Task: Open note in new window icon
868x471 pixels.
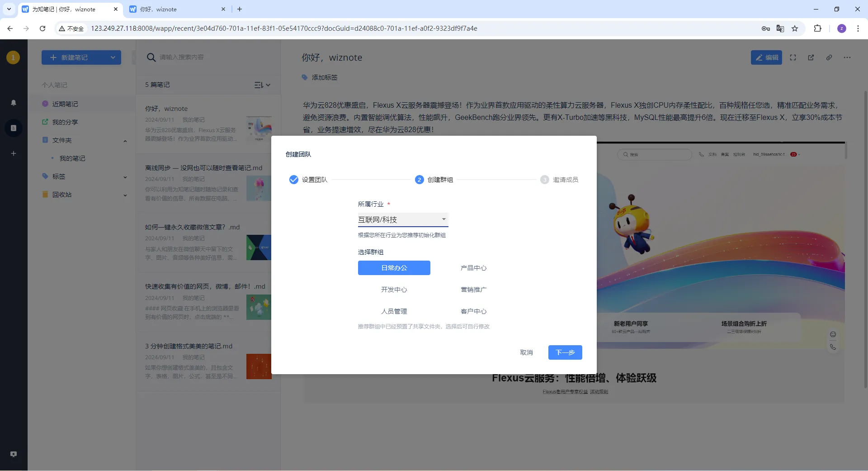Action: coord(811,57)
